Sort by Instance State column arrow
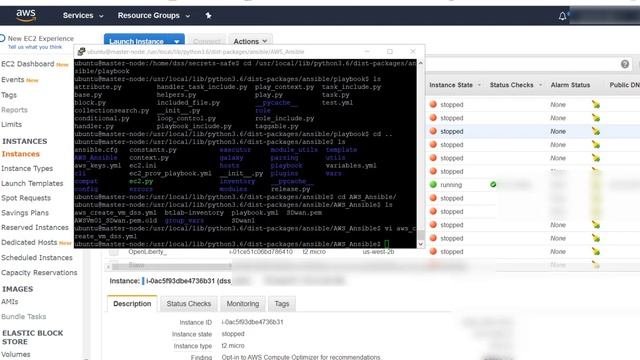The width and height of the screenshot is (640, 360). [479, 85]
